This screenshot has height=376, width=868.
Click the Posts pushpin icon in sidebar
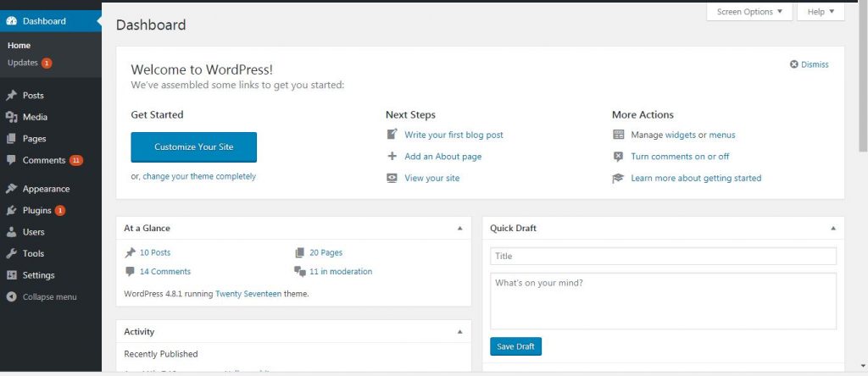pos(11,96)
